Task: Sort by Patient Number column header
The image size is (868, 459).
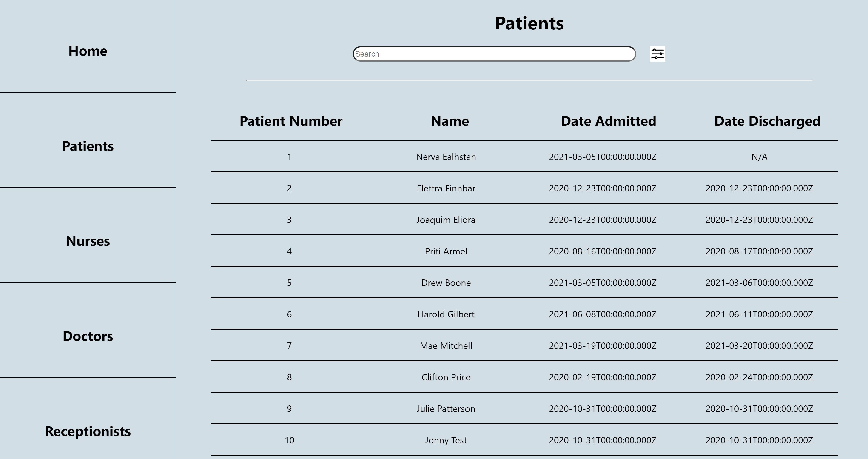Action: click(x=291, y=121)
